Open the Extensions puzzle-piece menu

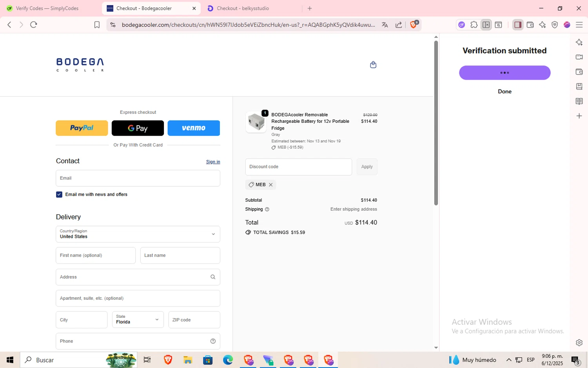[474, 25]
